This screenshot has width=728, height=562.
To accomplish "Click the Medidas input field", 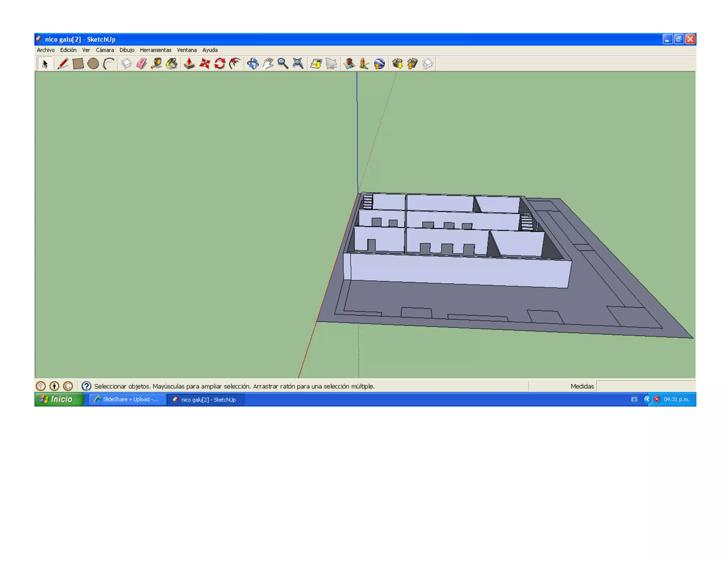I will coord(645,386).
